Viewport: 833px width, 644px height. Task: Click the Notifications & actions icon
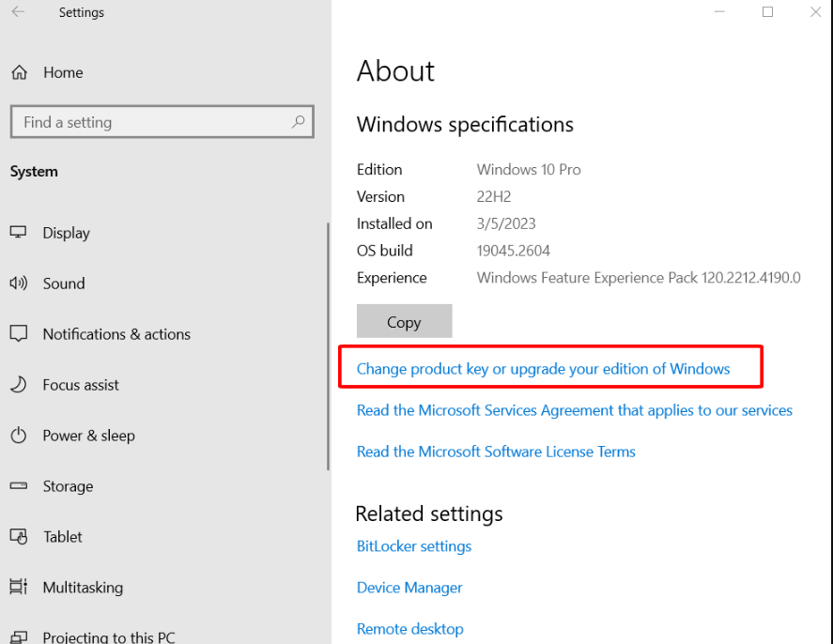click(19, 334)
